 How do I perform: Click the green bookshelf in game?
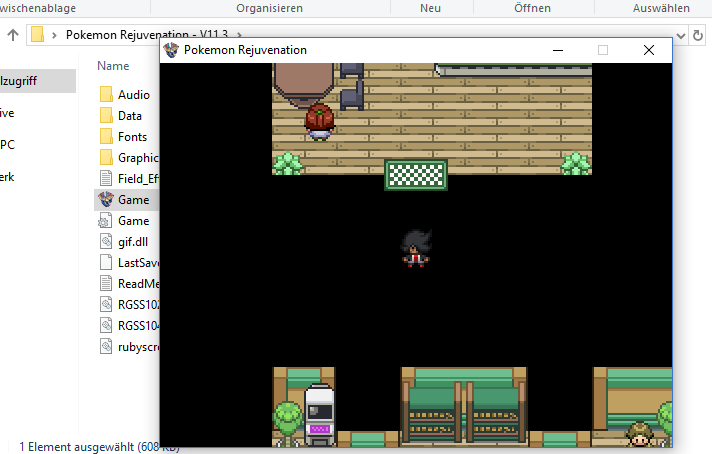coord(464,405)
